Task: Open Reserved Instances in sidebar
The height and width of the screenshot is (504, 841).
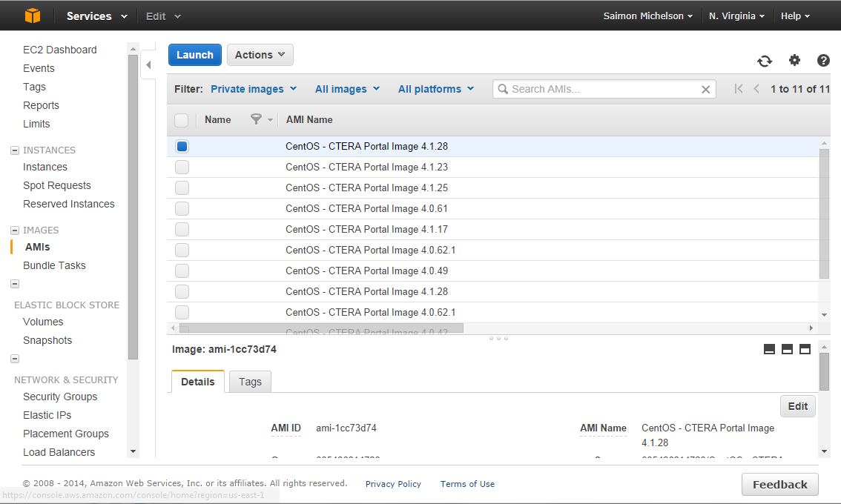Action: 69,205
